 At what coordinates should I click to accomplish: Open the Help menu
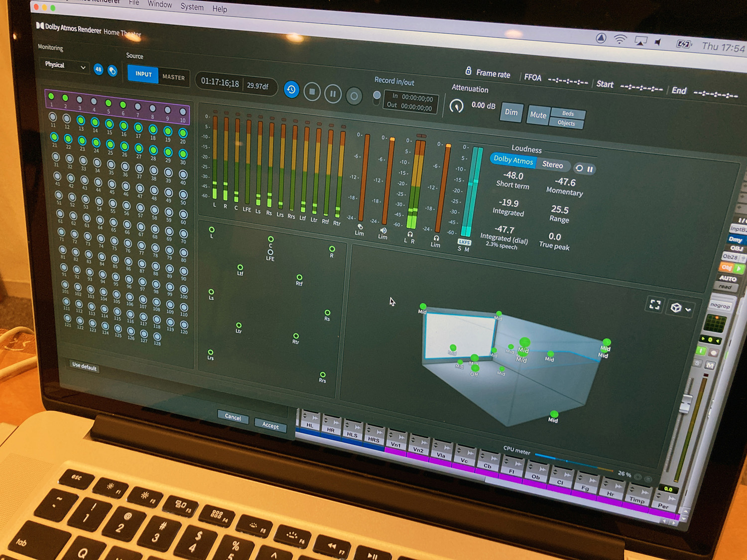[x=220, y=9]
